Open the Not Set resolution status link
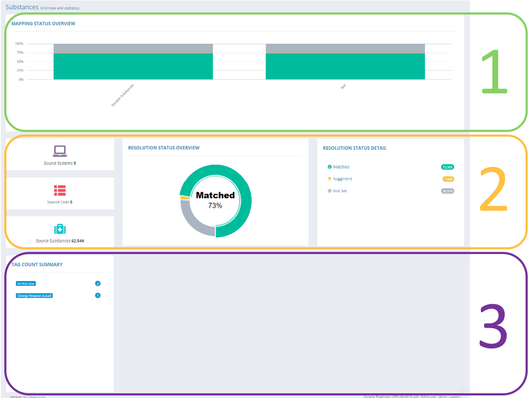 point(340,191)
